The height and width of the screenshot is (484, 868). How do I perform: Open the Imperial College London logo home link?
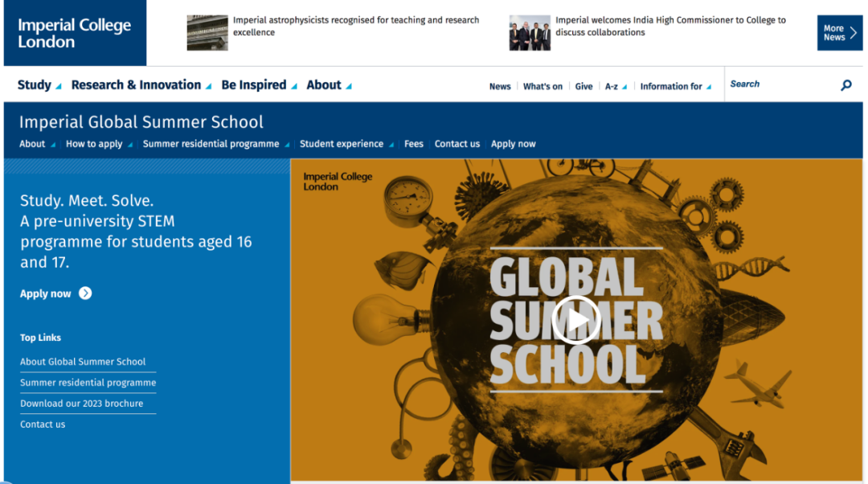coord(75,33)
